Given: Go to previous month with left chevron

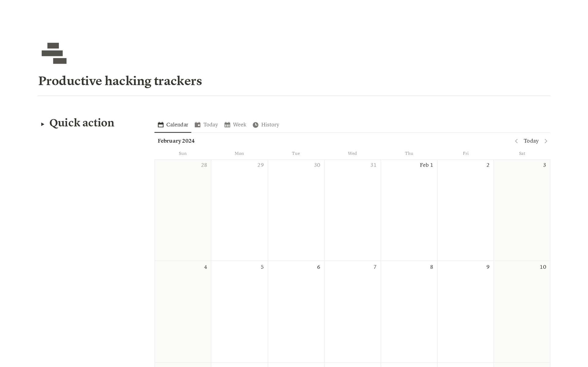Looking at the screenshot, I should pyautogui.click(x=516, y=141).
